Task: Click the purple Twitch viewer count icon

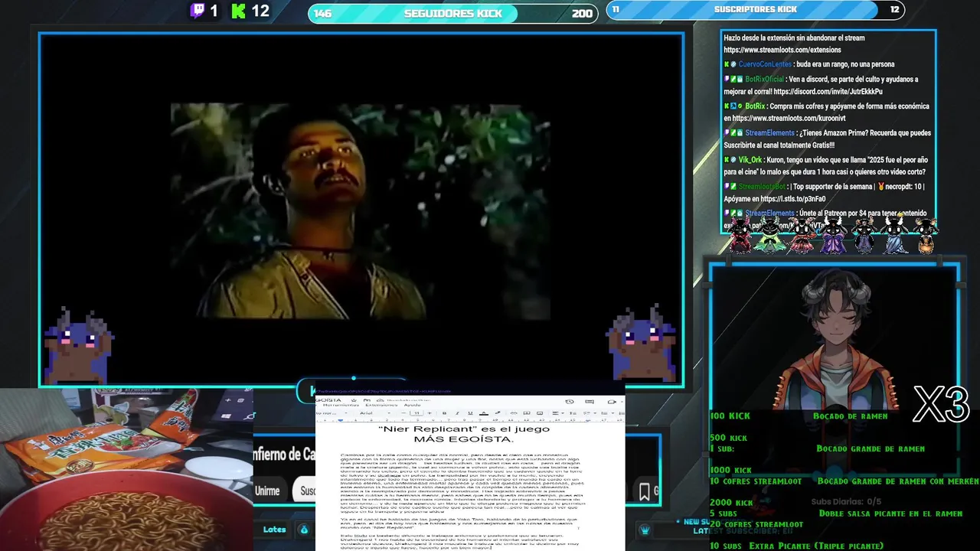Action: click(198, 11)
